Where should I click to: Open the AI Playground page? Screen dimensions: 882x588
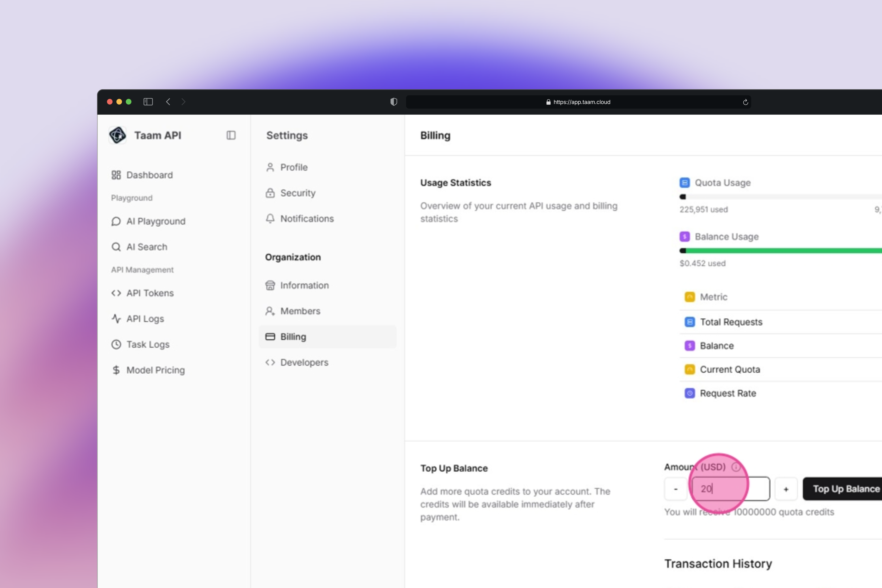click(156, 221)
